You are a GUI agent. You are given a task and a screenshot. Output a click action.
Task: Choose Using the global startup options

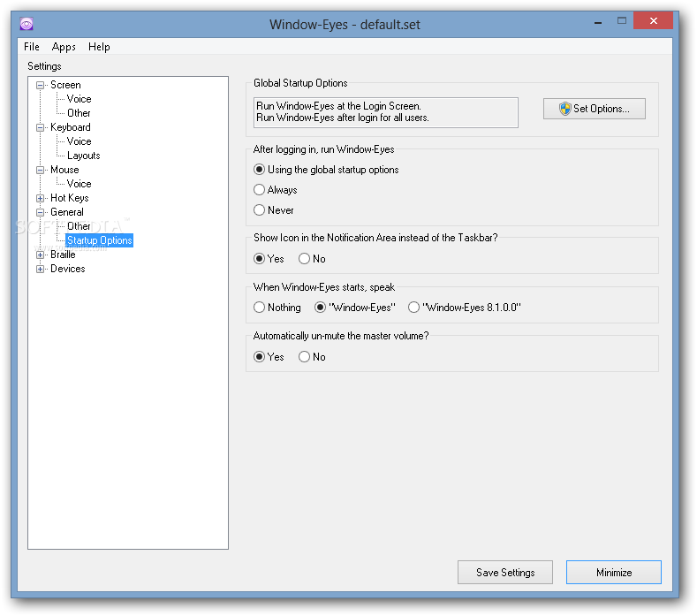(326, 170)
